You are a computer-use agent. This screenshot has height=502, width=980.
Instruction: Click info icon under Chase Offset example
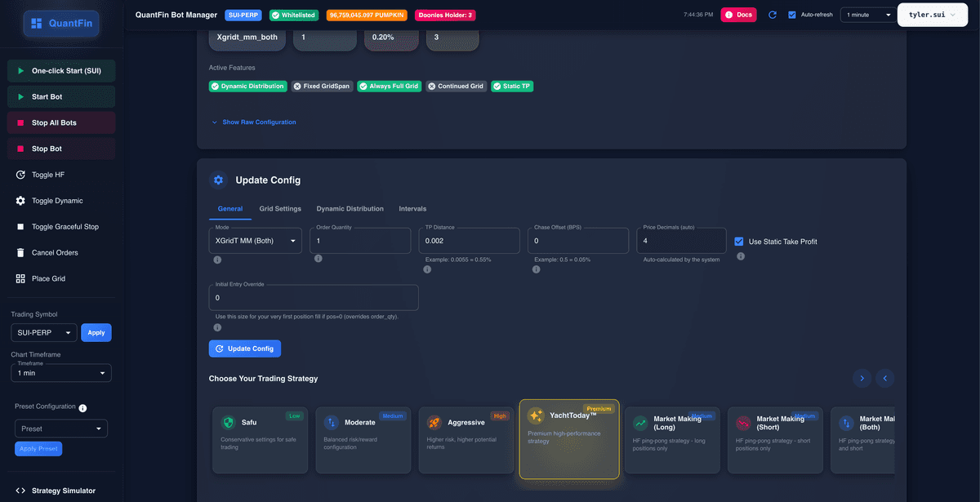[x=536, y=269]
